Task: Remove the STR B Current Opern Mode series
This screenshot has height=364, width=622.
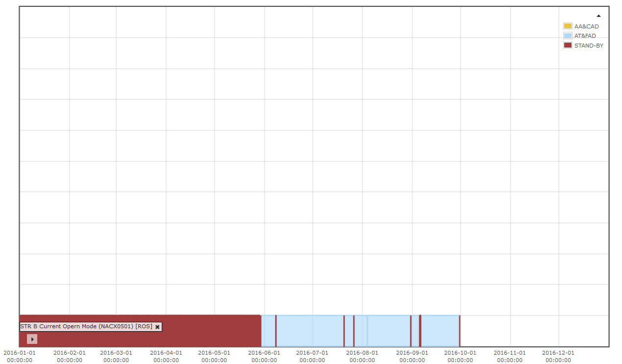Action: [x=157, y=327]
